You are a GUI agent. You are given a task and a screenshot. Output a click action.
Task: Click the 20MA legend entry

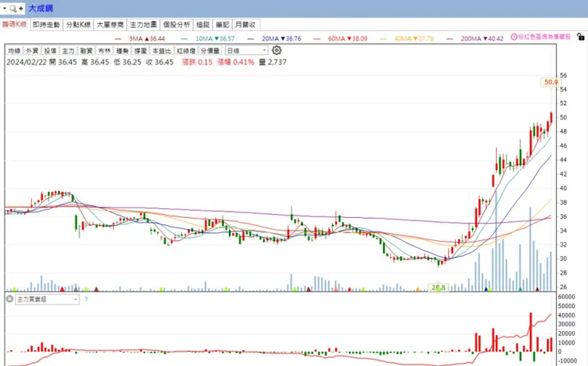click(x=274, y=38)
